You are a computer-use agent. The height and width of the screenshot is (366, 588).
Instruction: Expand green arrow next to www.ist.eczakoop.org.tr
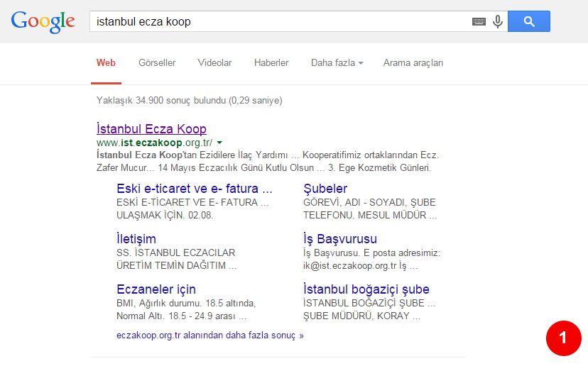(219, 143)
